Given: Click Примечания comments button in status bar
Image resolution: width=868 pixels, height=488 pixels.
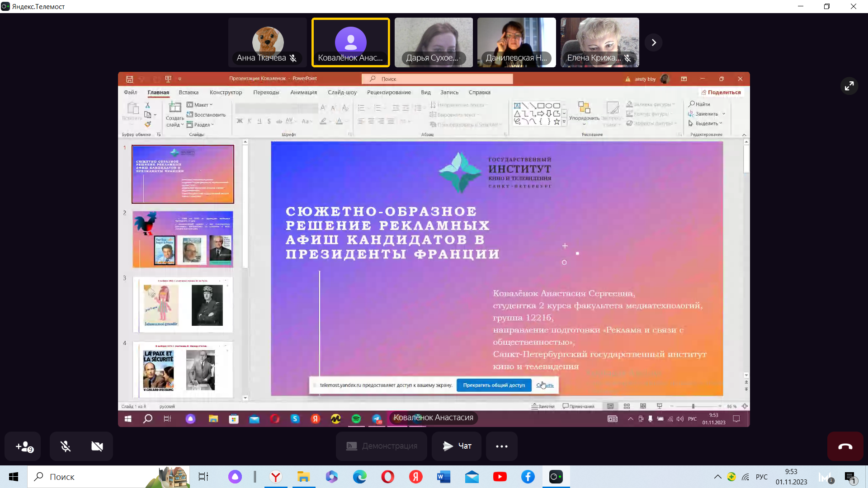Looking at the screenshot, I should click(x=578, y=406).
